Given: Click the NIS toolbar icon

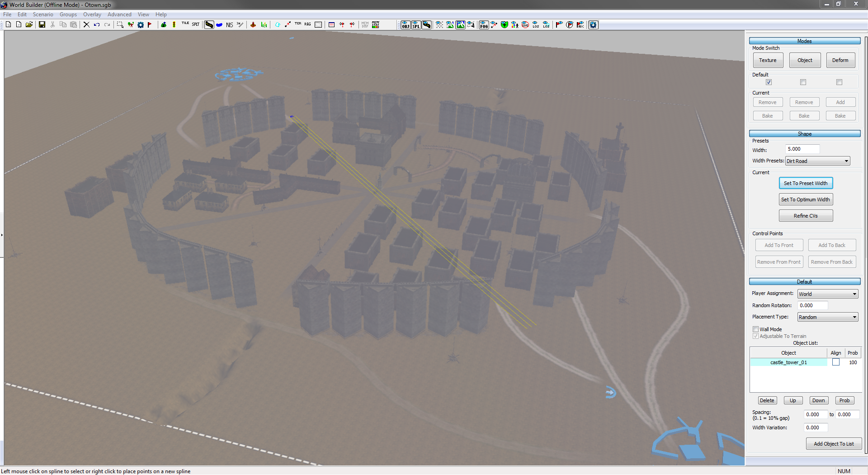Looking at the screenshot, I should tap(230, 24).
